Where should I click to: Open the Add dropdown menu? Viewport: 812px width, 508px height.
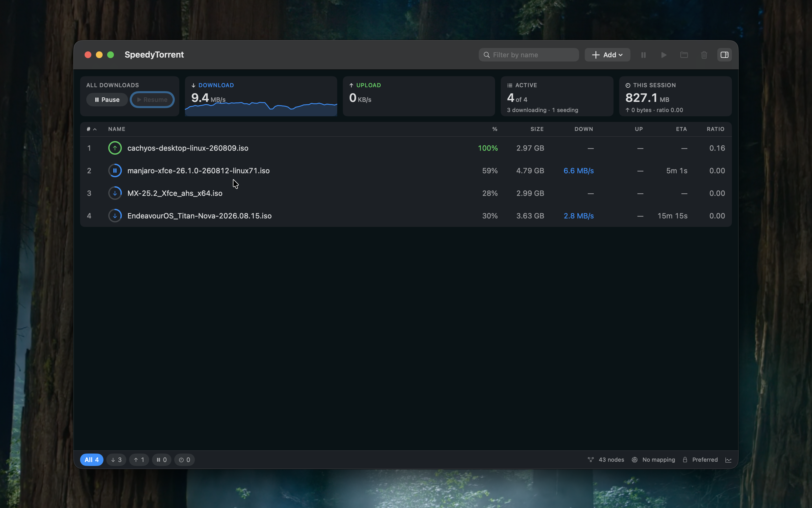(x=607, y=55)
